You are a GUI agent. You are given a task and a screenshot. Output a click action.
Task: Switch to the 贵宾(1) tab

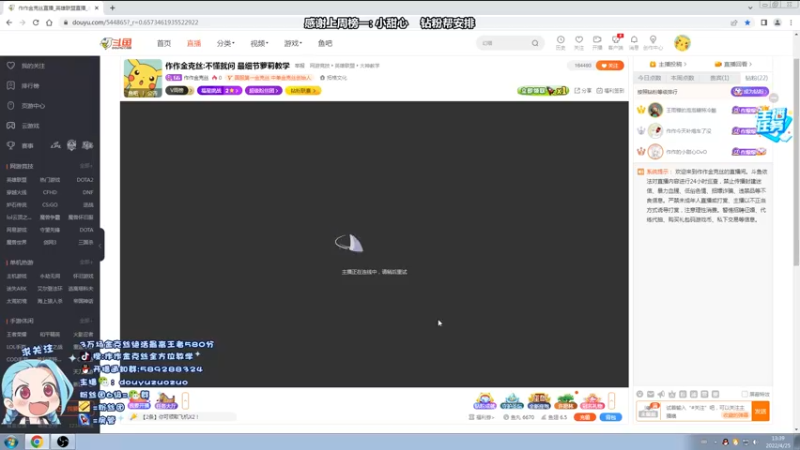pyautogui.click(x=719, y=78)
